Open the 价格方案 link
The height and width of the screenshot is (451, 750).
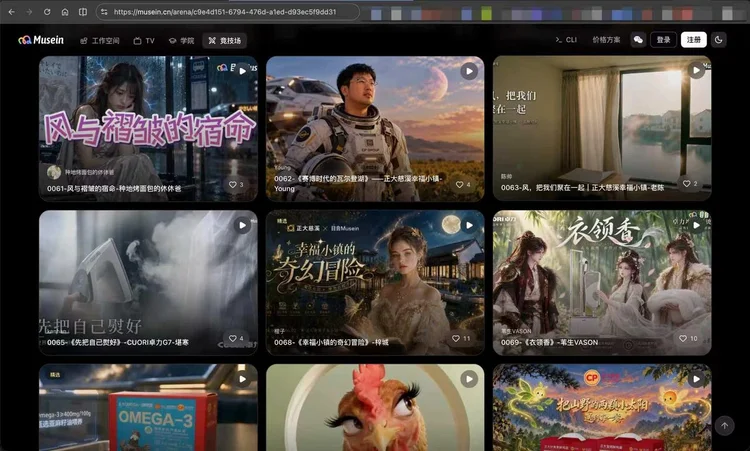606,40
